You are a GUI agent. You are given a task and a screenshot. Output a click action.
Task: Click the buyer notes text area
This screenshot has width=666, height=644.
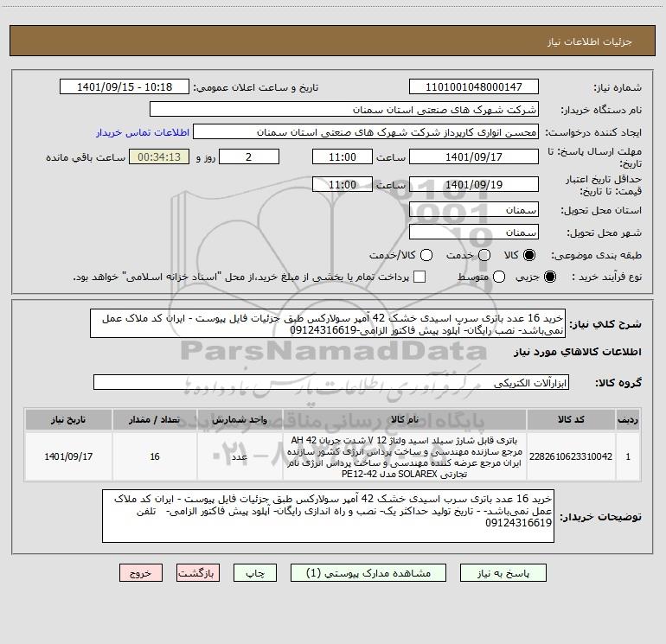329,516
